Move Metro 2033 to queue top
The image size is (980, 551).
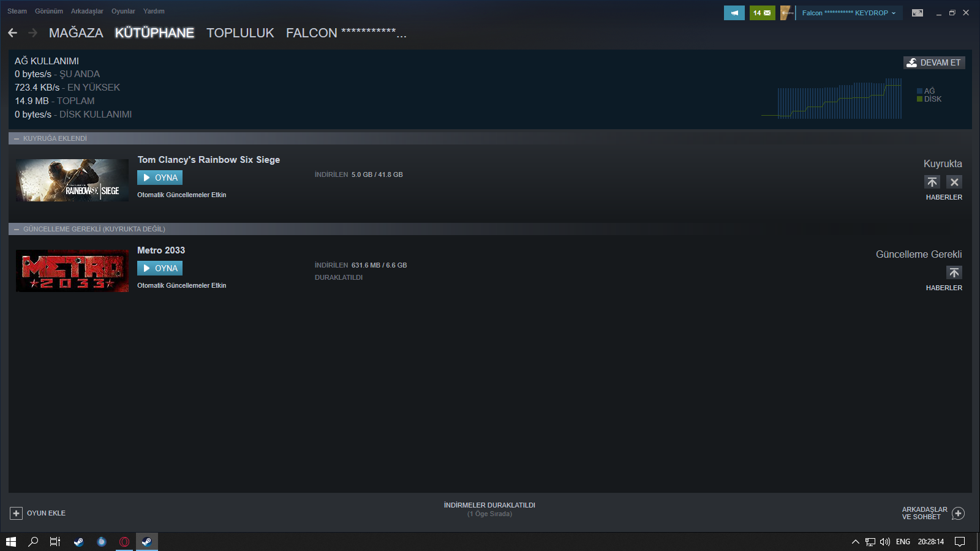(954, 272)
